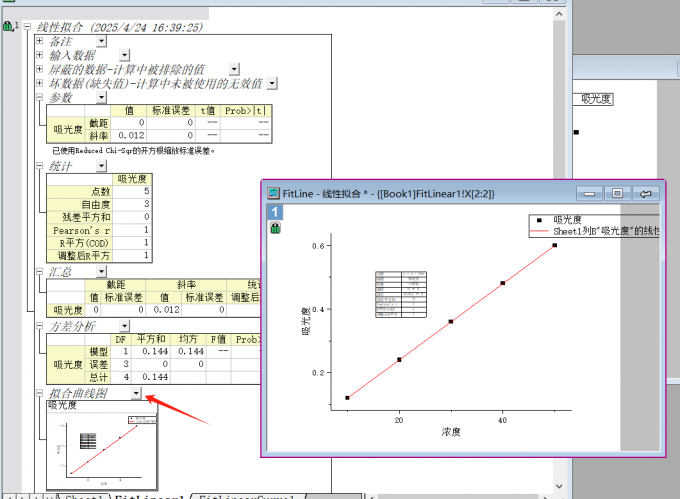680x499 pixels.
Task: Open the 方差分析 dropdown arrow
Action: (x=124, y=326)
